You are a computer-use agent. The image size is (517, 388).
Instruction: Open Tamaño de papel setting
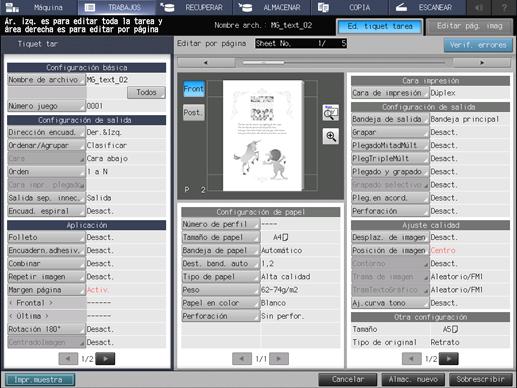[221, 237]
